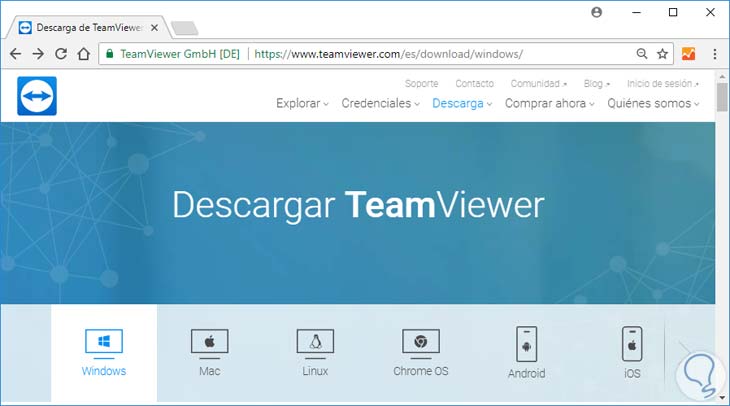
Task: Click the Linux label under platform icons
Action: 315,371
